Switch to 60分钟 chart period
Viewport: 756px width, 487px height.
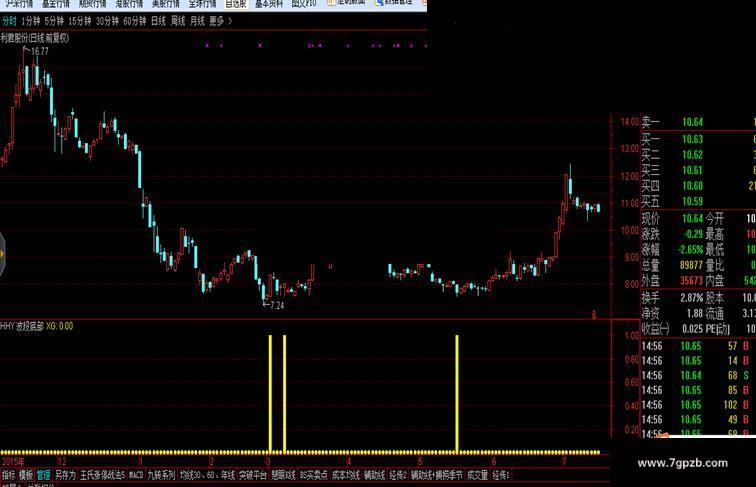[x=135, y=21]
